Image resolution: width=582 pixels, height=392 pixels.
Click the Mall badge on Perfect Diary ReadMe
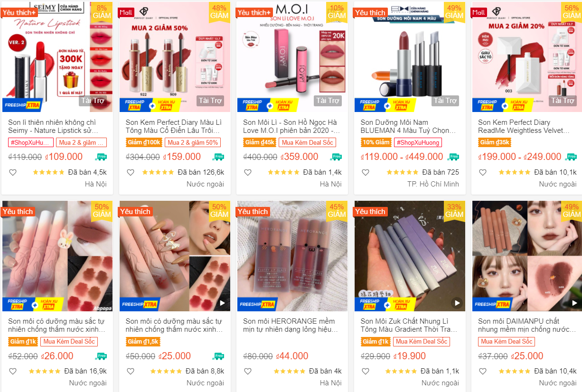(479, 12)
